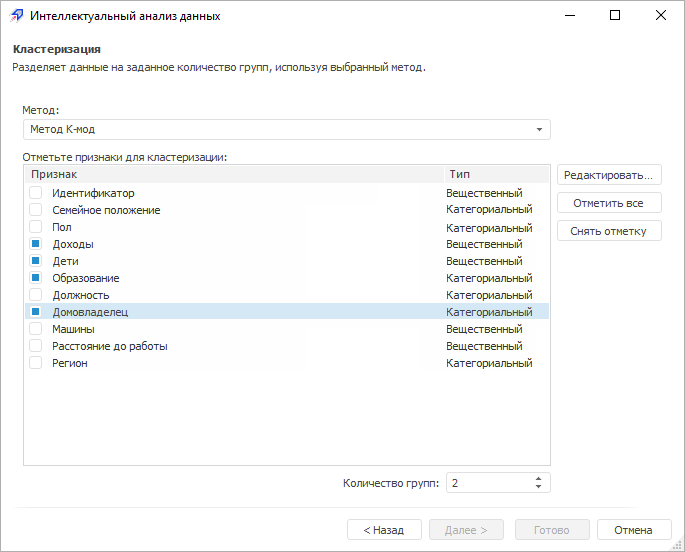
Task: Enable the Регион checkbox
Action: (x=35, y=363)
